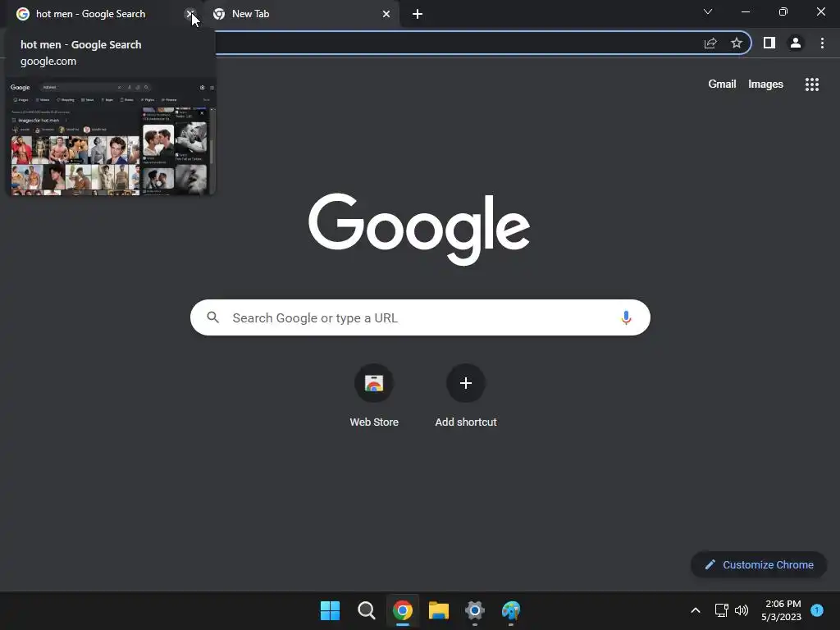Open the Chrome profile menu
840x630 pixels.
796,43
